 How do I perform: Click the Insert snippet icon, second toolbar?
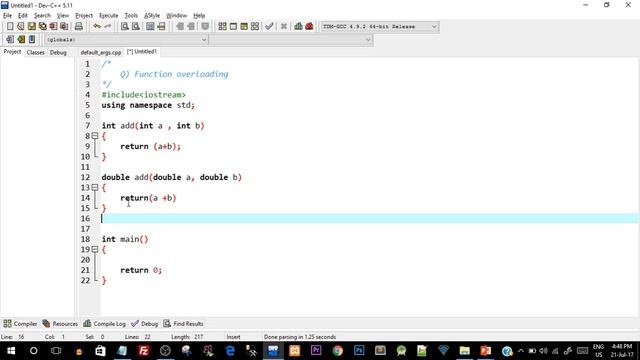pyautogui.click(x=10, y=40)
